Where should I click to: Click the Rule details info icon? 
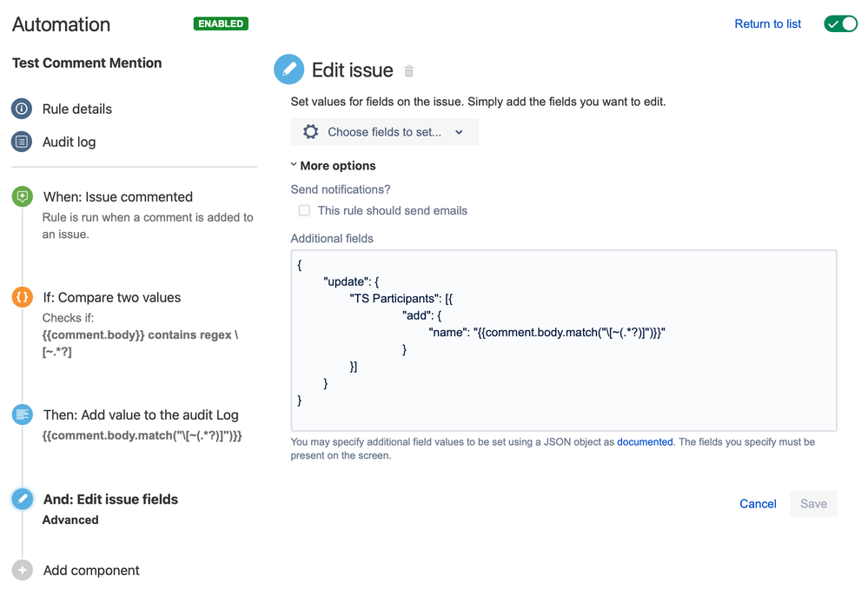tap(22, 109)
